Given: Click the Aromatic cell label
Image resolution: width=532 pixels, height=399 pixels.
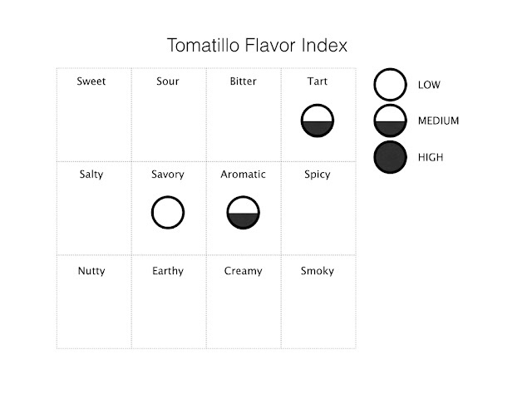Looking at the screenshot, I should [243, 175].
